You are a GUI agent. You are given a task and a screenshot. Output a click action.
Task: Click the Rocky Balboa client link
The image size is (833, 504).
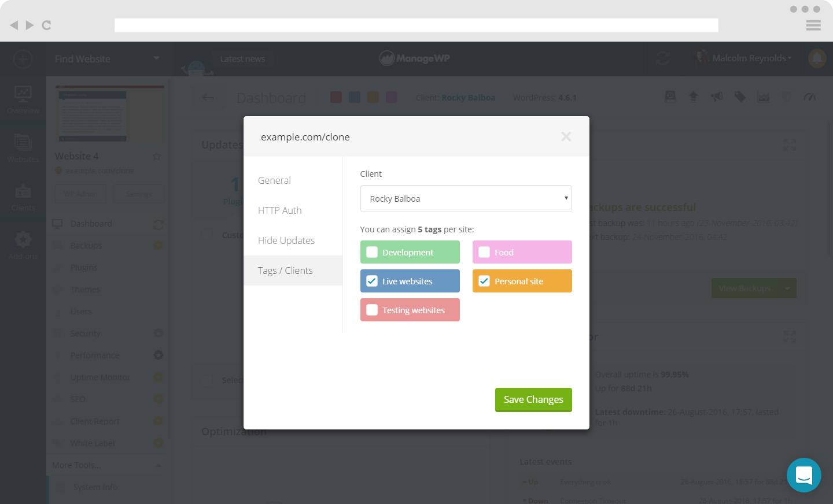(468, 98)
